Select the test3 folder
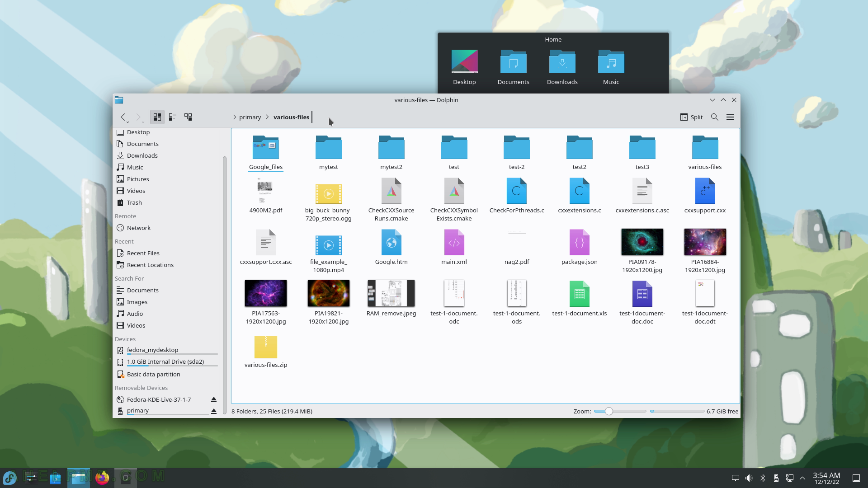The width and height of the screenshot is (868, 488). 642,153
